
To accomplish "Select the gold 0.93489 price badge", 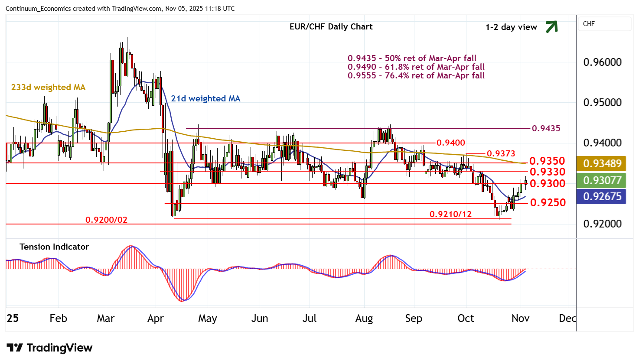I will click(x=602, y=163).
